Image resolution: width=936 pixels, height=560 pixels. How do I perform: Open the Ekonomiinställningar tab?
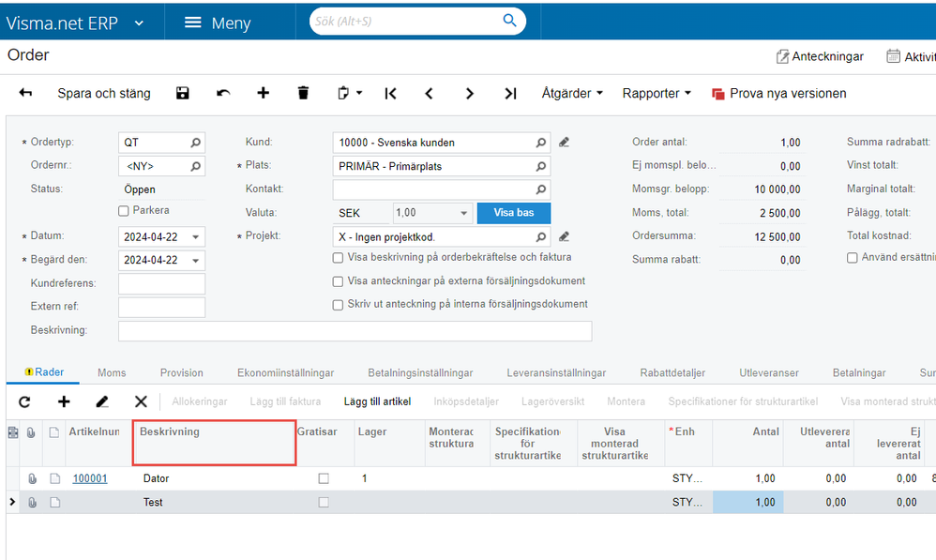click(285, 372)
